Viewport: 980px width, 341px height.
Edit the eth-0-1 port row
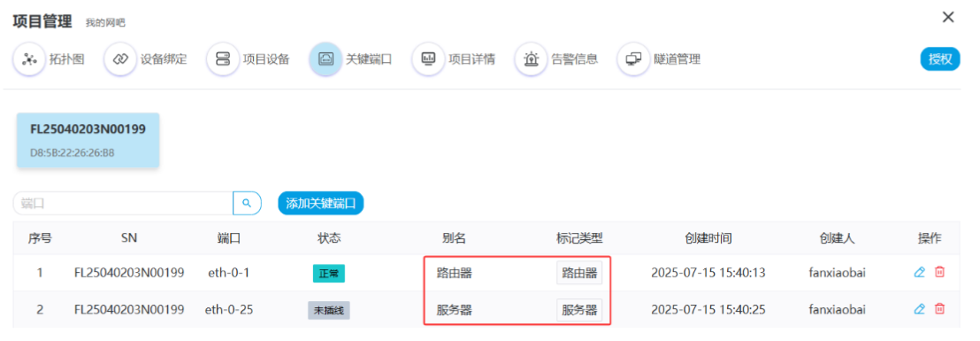tap(919, 272)
